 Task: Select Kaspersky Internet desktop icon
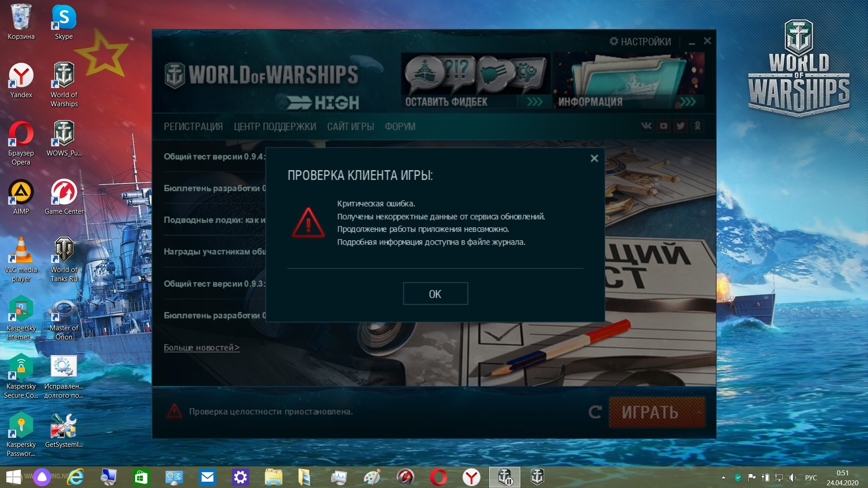pyautogui.click(x=21, y=318)
